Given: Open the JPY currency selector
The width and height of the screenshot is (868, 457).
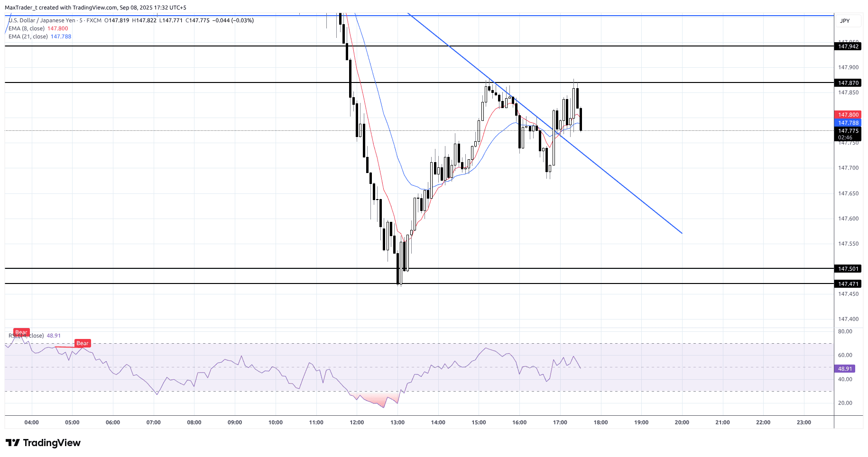Looking at the screenshot, I should pos(845,21).
